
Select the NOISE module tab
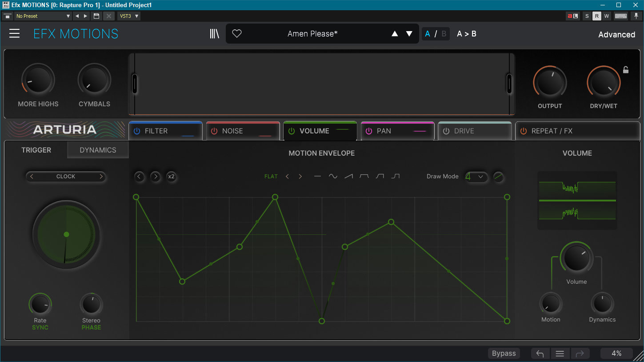coord(243,131)
